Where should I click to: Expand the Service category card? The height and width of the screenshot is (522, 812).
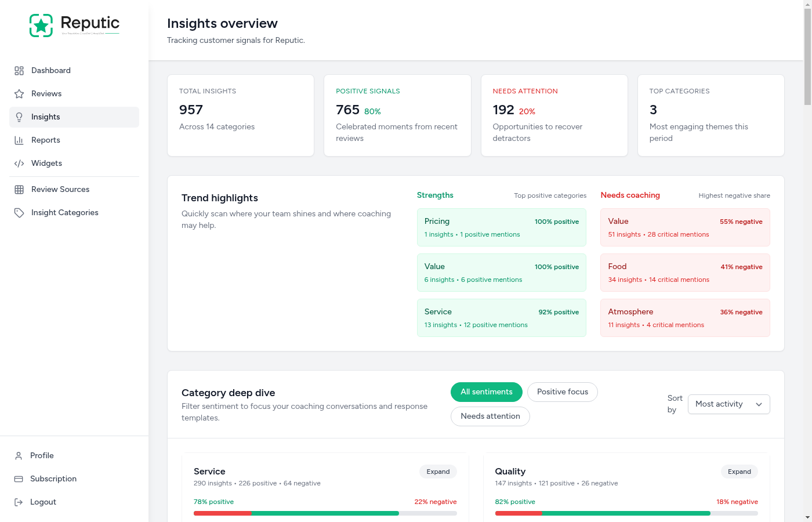(438, 472)
